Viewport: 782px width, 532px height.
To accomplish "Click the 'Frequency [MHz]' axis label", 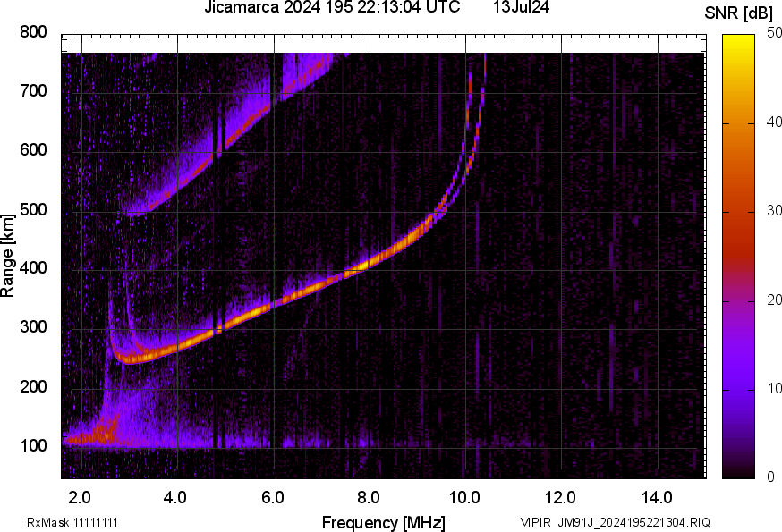I will (384, 522).
